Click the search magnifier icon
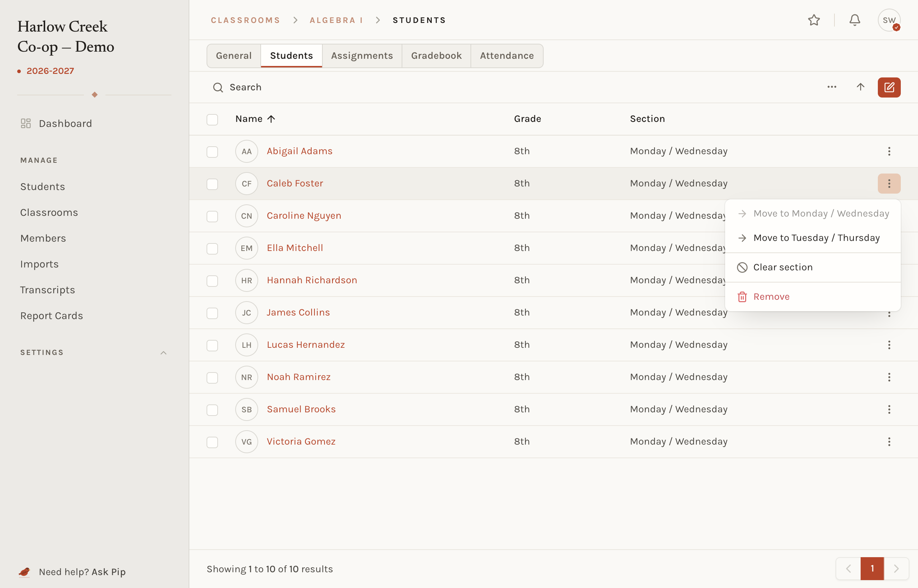The height and width of the screenshot is (588, 918). (x=218, y=87)
